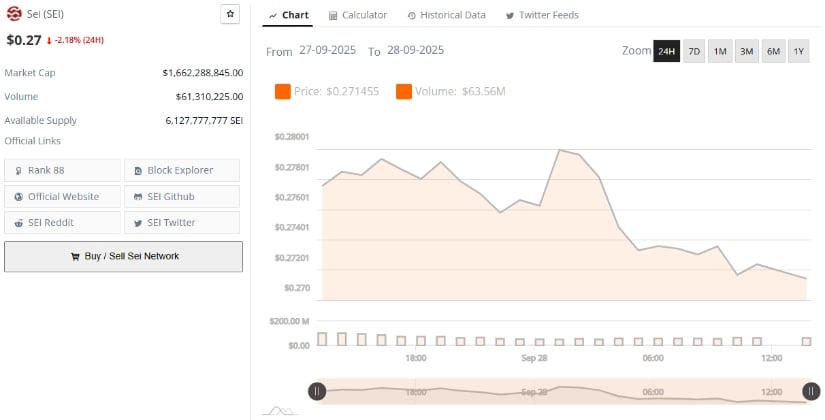The width and height of the screenshot is (825, 420).
Task: Click the From date field 27-09-2025
Action: pyautogui.click(x=327, y=50)
